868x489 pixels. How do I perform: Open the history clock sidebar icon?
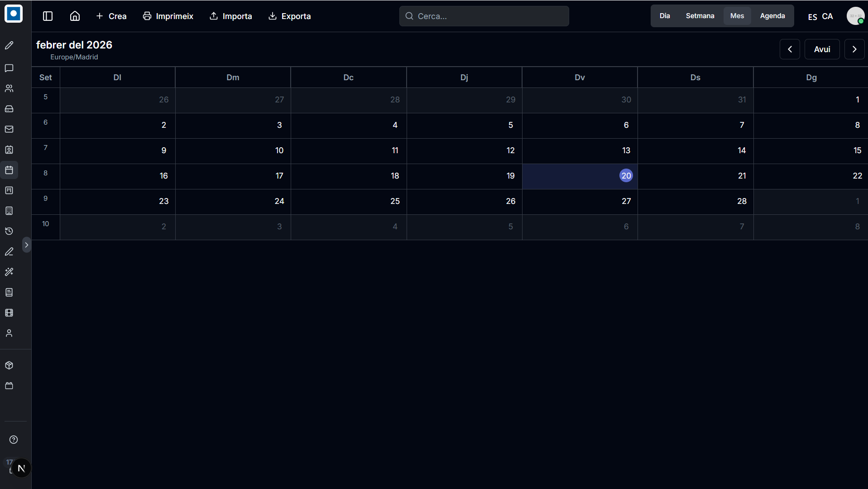pyautogui.click(x=9, y=231)
